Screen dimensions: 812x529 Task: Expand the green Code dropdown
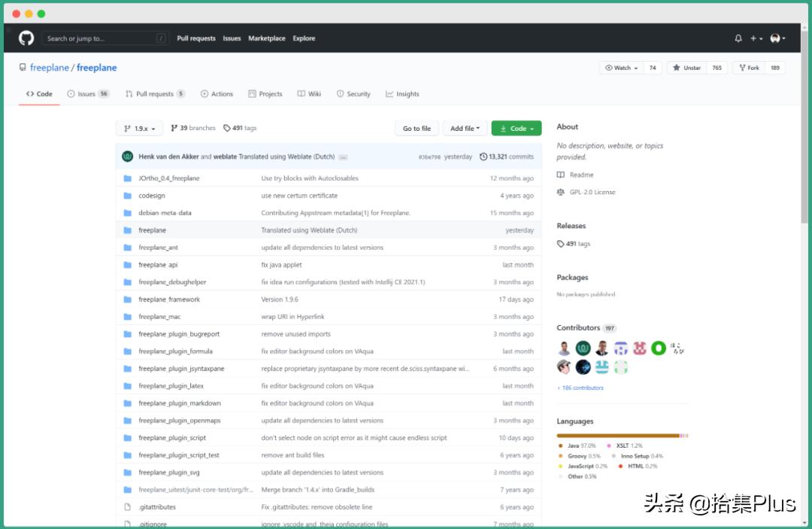[x=517, y=129]
